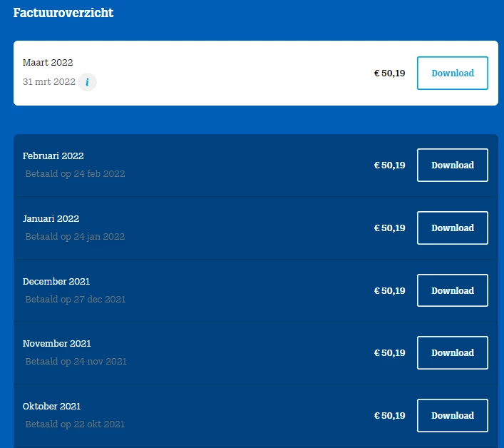The width and height of the screenshot is (504, 448).
Task: Select the November 2021 row title
Action: click(x=56, y=343)
